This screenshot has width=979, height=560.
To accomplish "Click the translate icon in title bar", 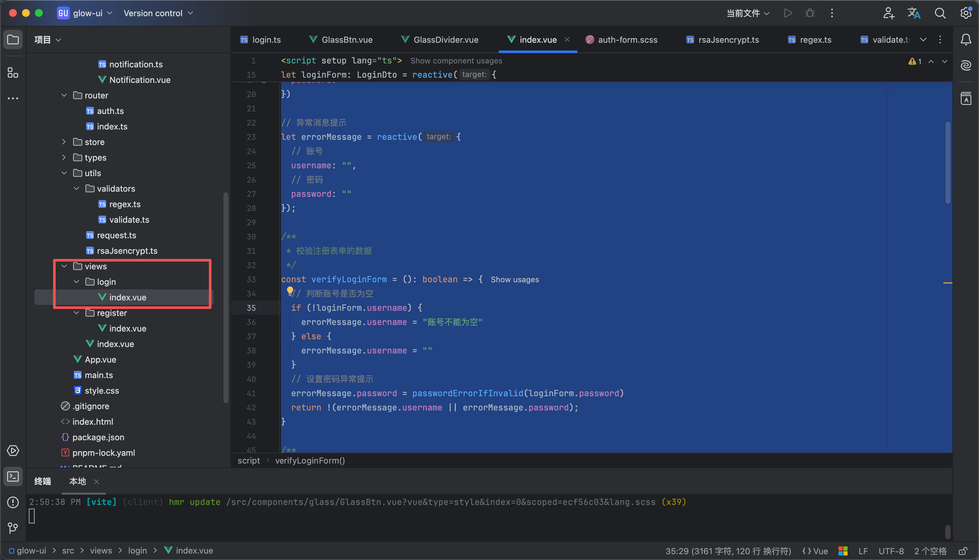I will (914, 13).
